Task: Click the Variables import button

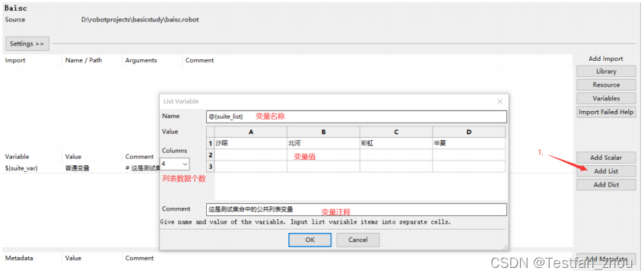Action: point(606,98)
